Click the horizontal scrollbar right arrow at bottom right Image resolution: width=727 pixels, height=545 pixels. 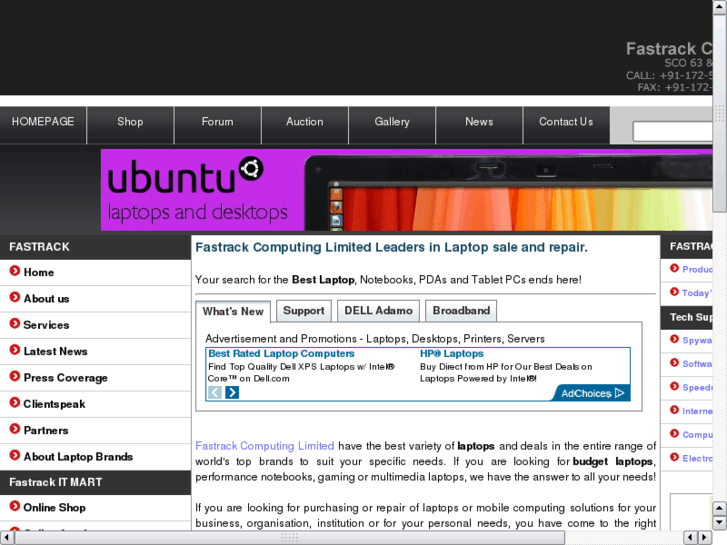[x=705, y=538]
